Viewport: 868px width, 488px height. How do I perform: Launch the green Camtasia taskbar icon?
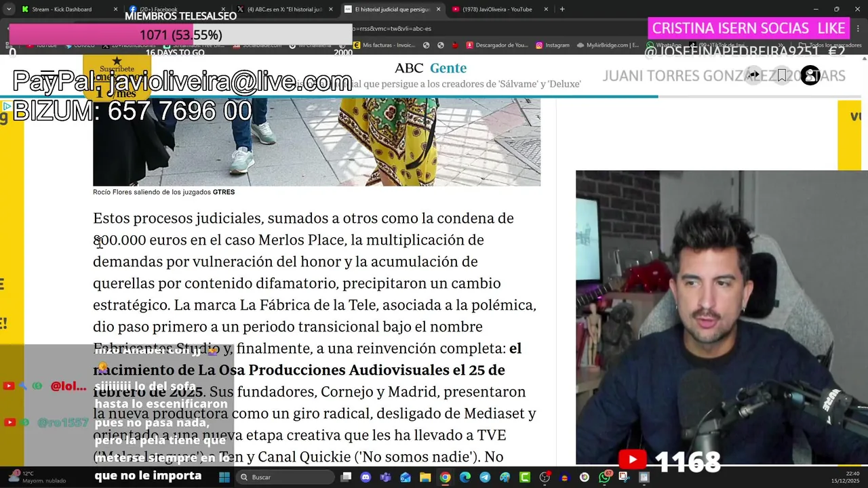pyautogui.click(x=525, y=477)
